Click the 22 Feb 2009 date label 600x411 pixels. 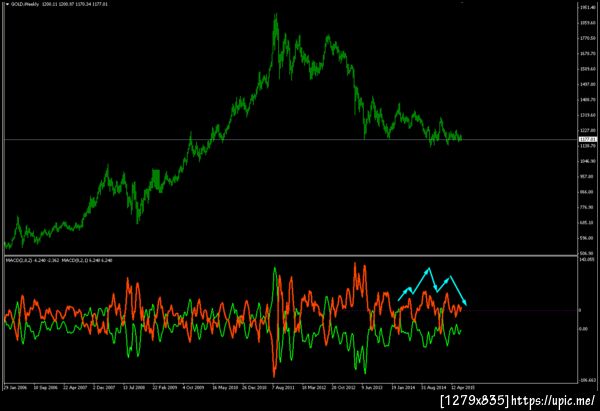tap(165, 388)
